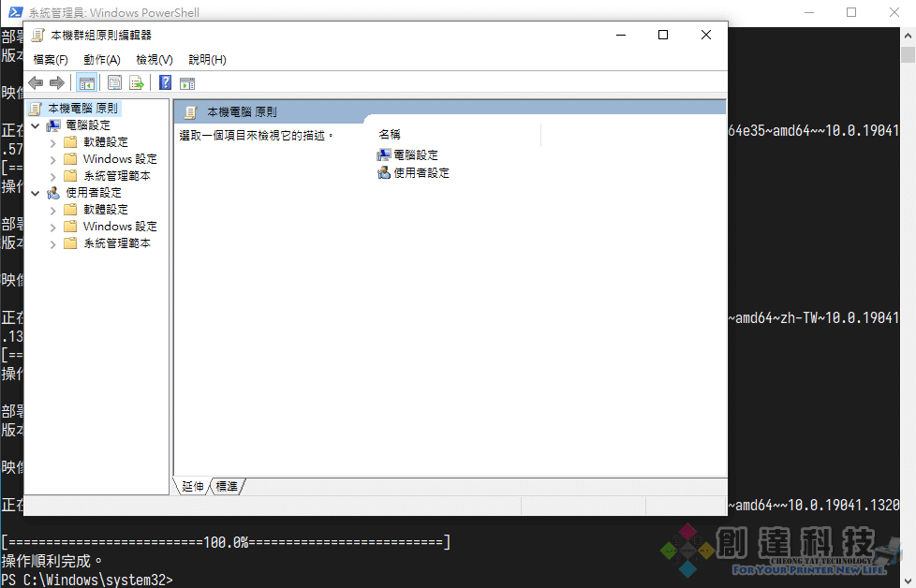Select 電腦設定 in the right details pane
916x588 pixels.
click(415, 155)
